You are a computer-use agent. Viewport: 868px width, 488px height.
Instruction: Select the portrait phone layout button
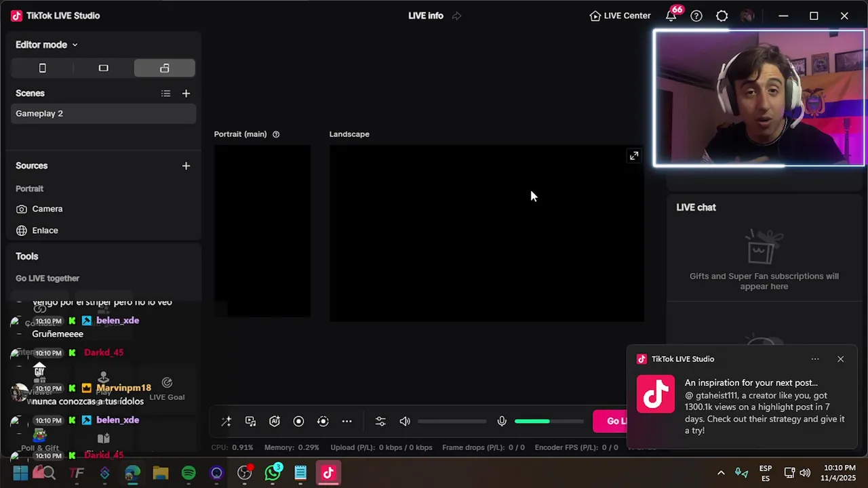pyautogui.click(x=42, y=68)
